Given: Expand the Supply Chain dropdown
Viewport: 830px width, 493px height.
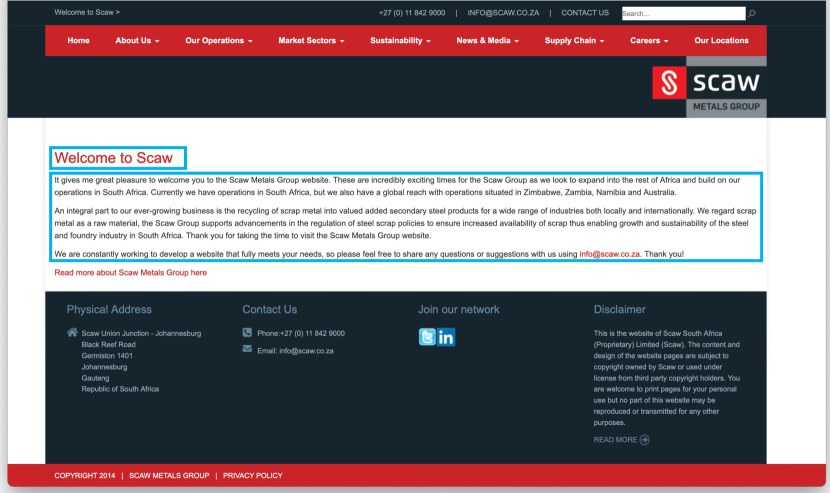Looking at the screenshot, I should pyautogui.click(x=574, y=40).
